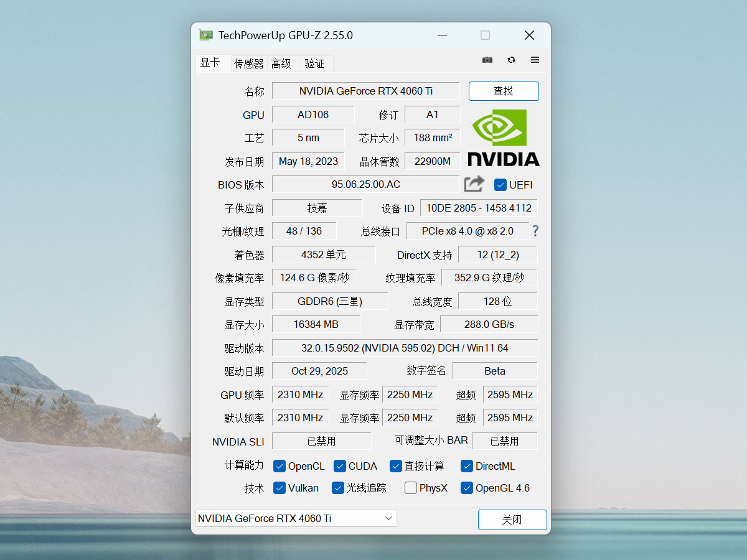Viewport: 747px width, 560px height.
Task: Toggle the OpenCL checkbox
Action: click(x=279, y=466)
